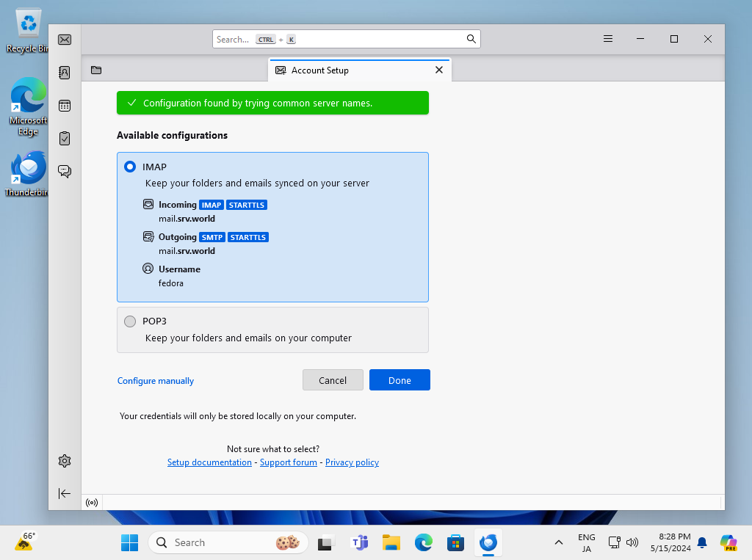The image size is (752, 560).
Task: Open the Calendar sidebar icon
Action: pos(65,106)
